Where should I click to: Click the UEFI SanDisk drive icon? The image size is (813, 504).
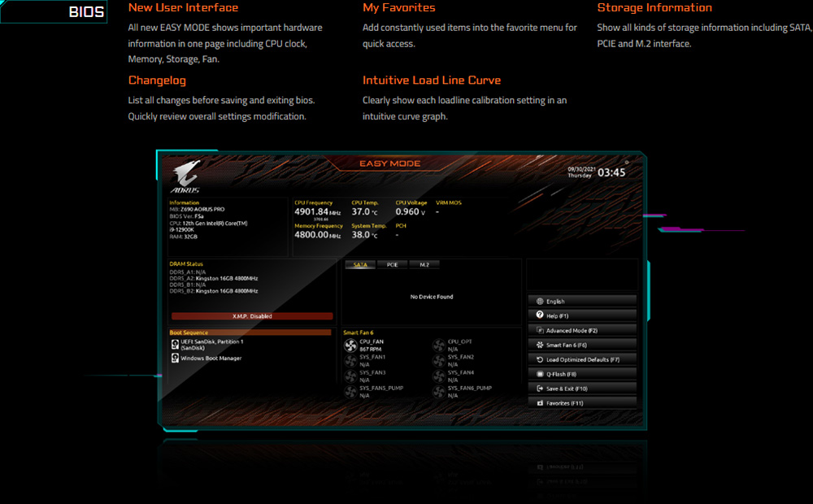pyautogui.click(x=175, y=345)
